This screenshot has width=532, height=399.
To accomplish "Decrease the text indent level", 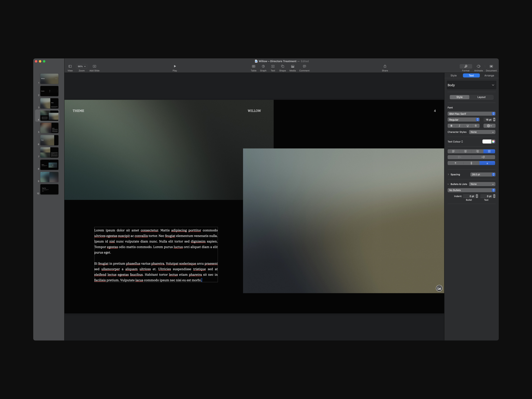I will click(x=459, y=157).
